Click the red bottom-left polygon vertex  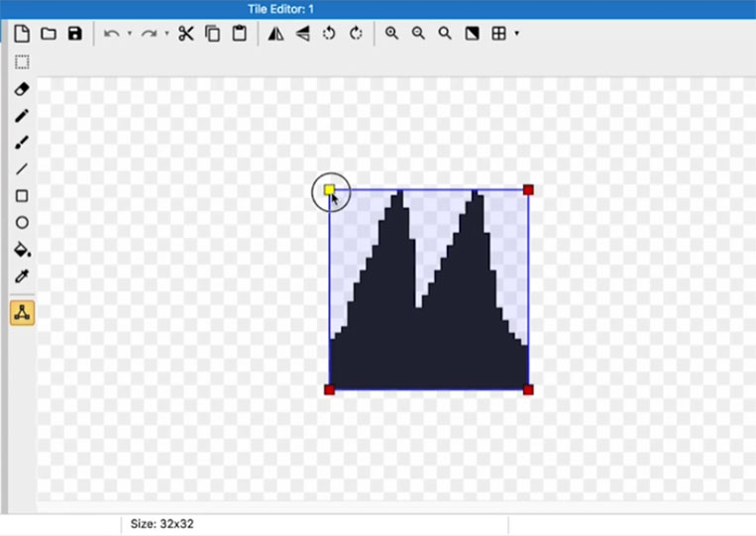[x=329, y=389]
